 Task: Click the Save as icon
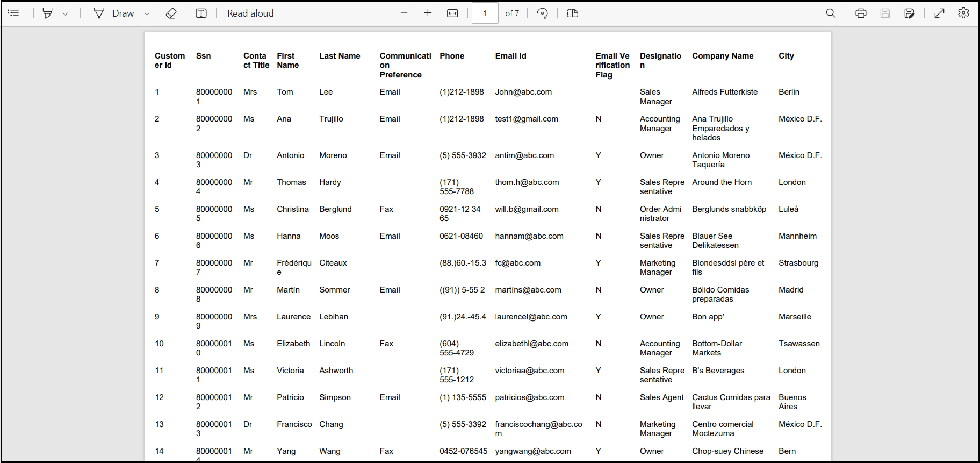coord(909,13)
